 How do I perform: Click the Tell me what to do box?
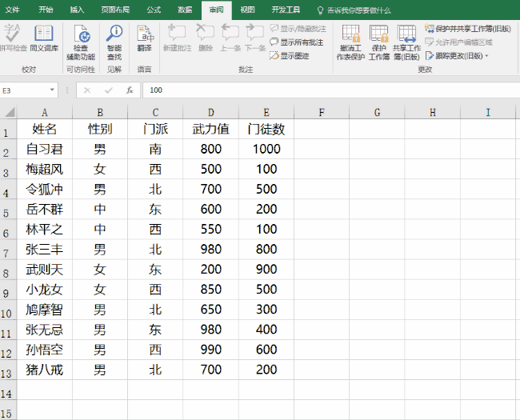[x=354, y=10]
